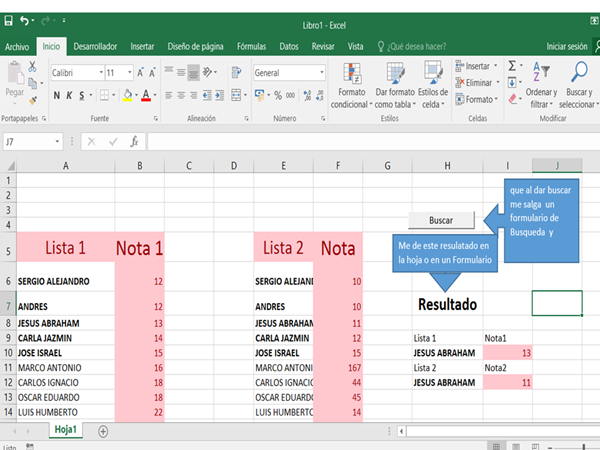Click the Cut scissors icon
Screen dimensions: 600x450
click(33, 66)
